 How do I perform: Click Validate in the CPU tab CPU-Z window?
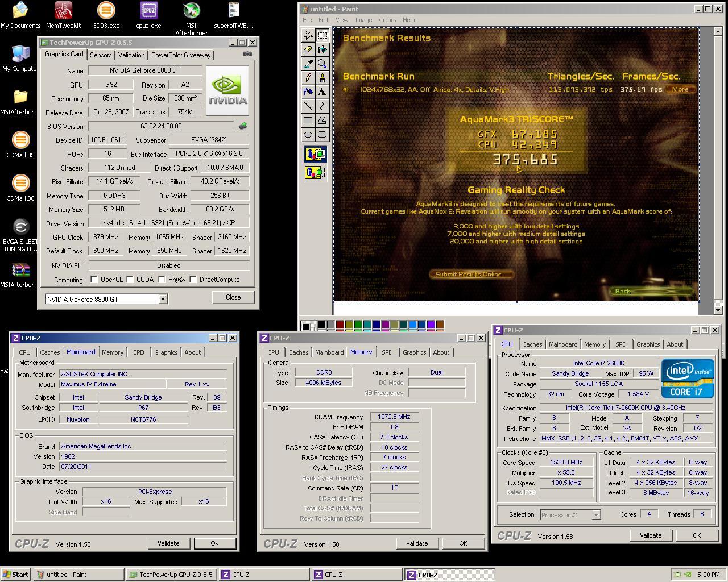click(651, 535)
